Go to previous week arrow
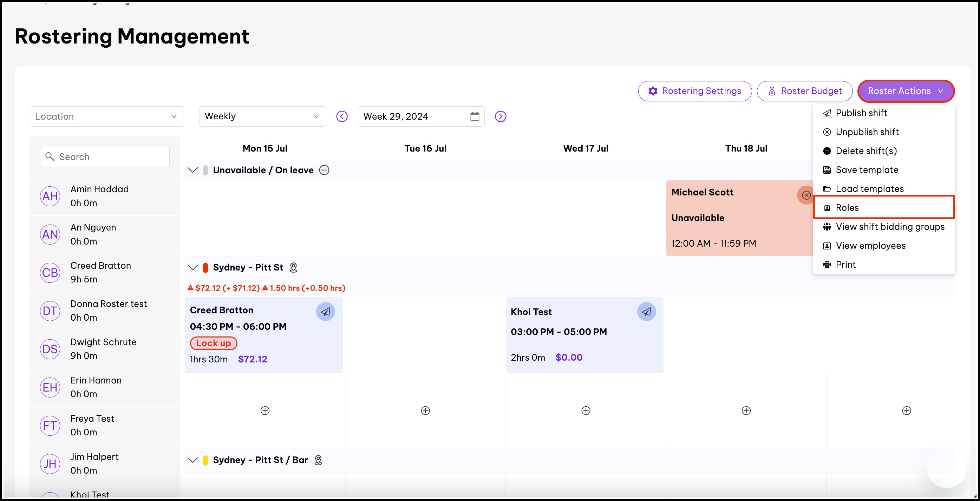This screenshot has height=501, width=980. click(342, 116)
